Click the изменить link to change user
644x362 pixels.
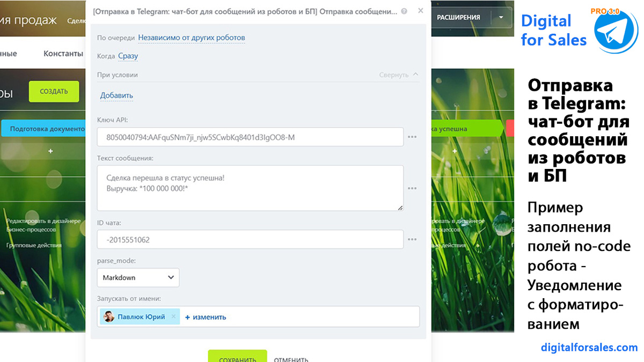(206, 317)
